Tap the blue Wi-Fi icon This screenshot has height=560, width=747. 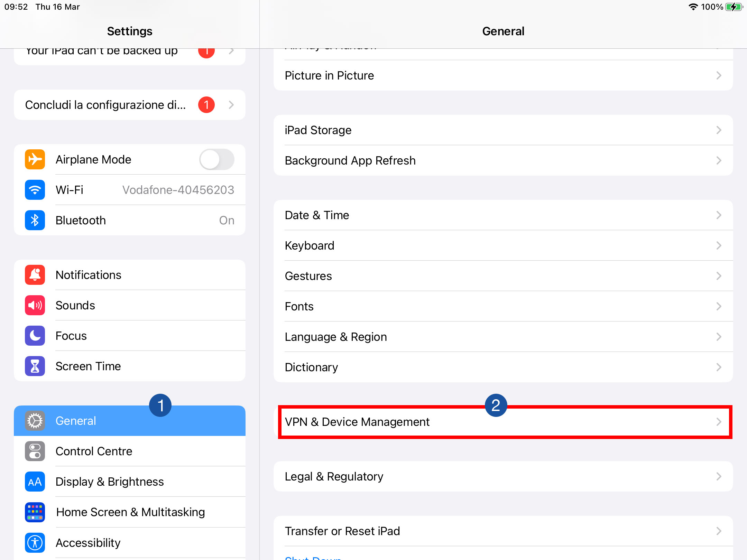35,190
